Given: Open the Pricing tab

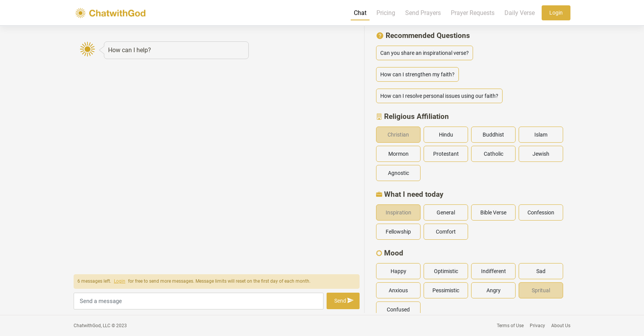Looking at the screenshot, I should point(386,13).
